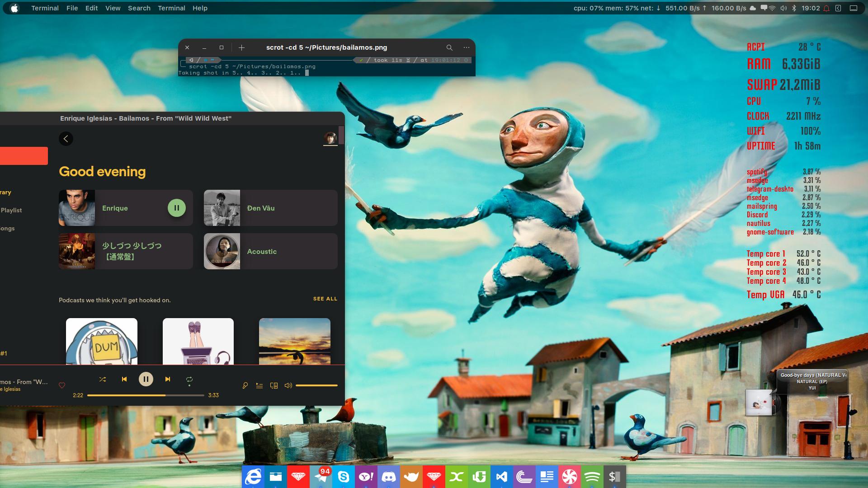Open the file manager box icon in the dock
868x488 pixels.
276,477
